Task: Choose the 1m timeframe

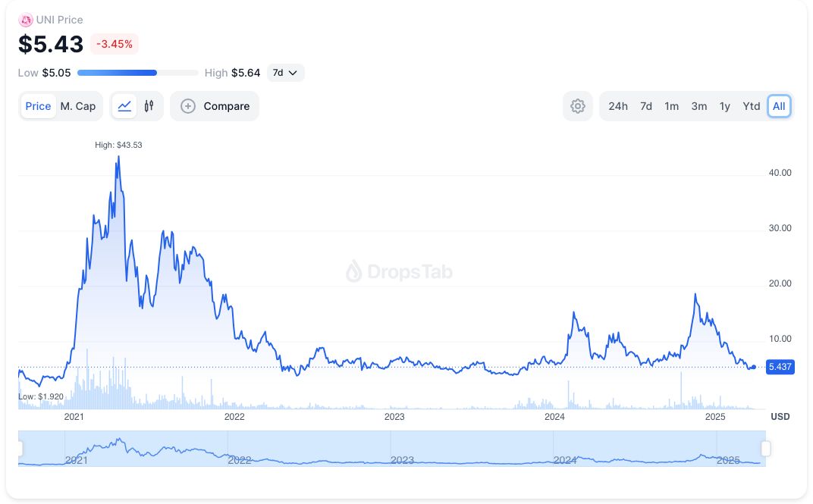Action: pyautogui.click(x=671, y=106)
